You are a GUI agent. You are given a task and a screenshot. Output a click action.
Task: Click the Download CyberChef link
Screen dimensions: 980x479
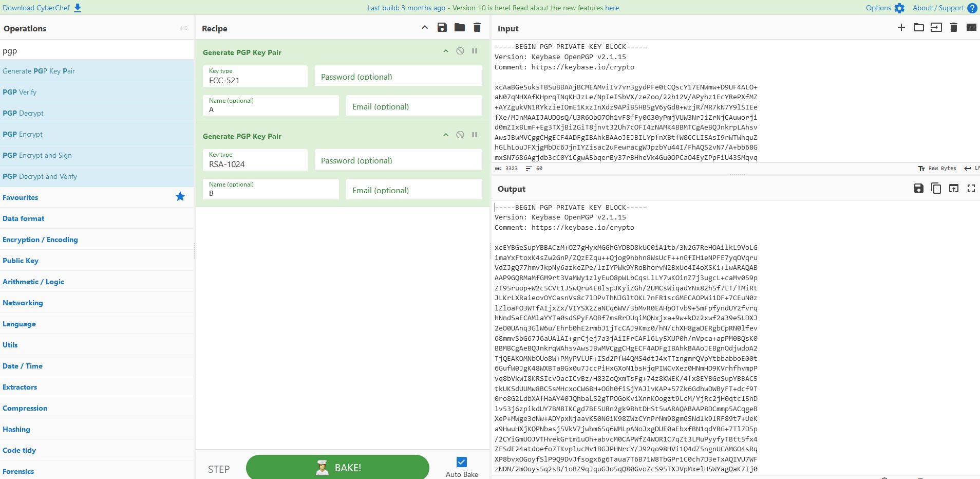(x=36, y=8)
